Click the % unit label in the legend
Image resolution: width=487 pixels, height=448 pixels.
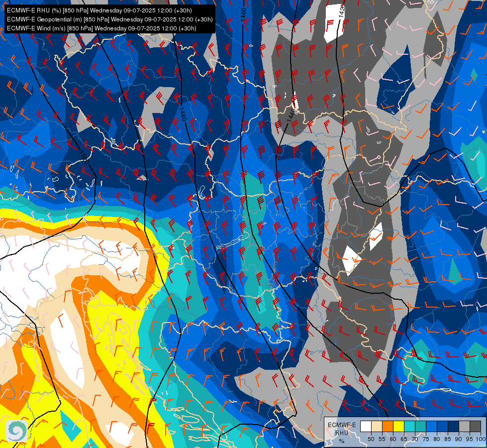342,441
